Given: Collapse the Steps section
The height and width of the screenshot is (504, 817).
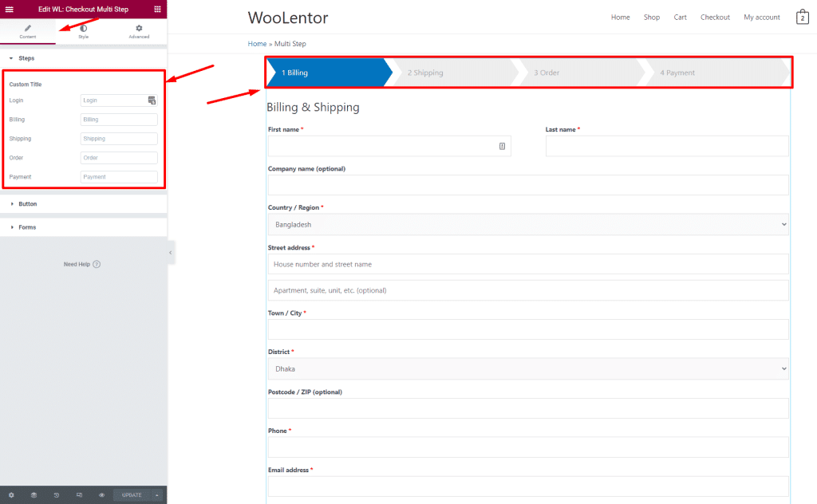Looking at the screenshot, I should tap(26, 58).
